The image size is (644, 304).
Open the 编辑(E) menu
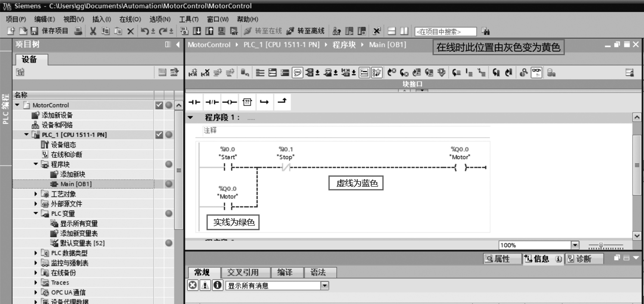pyautogui.click(x=45, y=19)
